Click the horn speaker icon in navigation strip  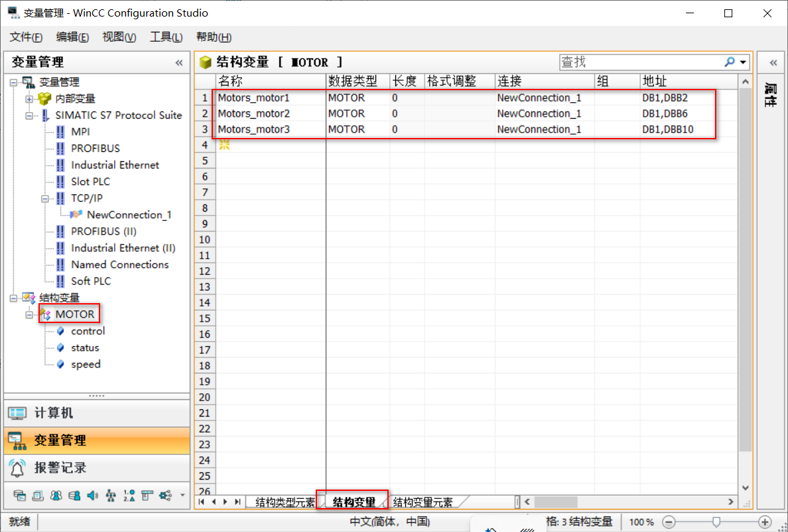pos(92,496)
